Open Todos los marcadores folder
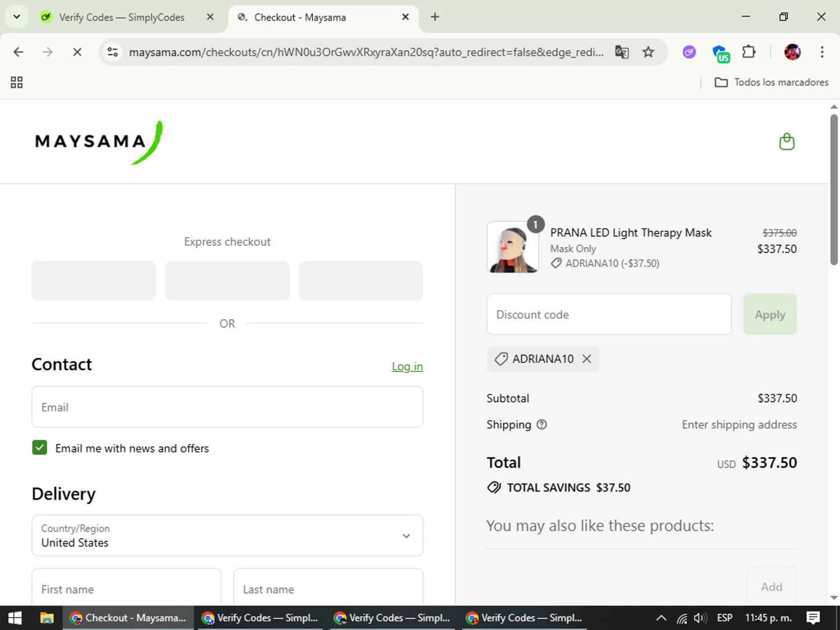840x630 pixels. point(771,82)
